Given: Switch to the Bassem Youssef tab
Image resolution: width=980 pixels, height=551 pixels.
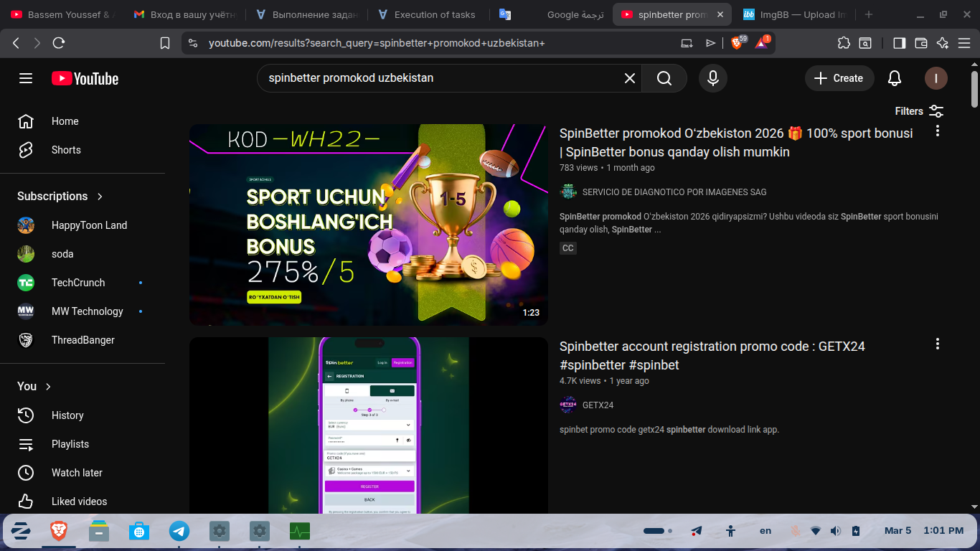Looking at the screenshot, I should pos(62,14).
